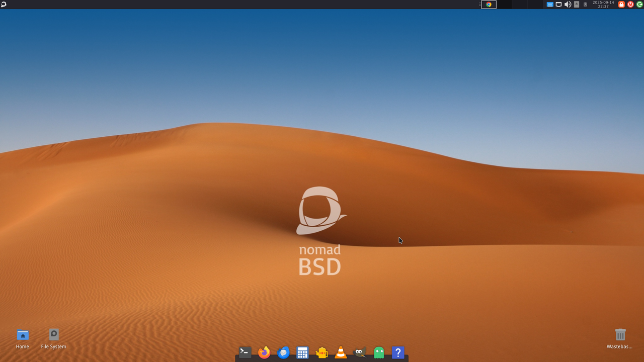Screen dimensions: 644x362
Task: Launch the green ghost app in dock
Action: (379, 352)
